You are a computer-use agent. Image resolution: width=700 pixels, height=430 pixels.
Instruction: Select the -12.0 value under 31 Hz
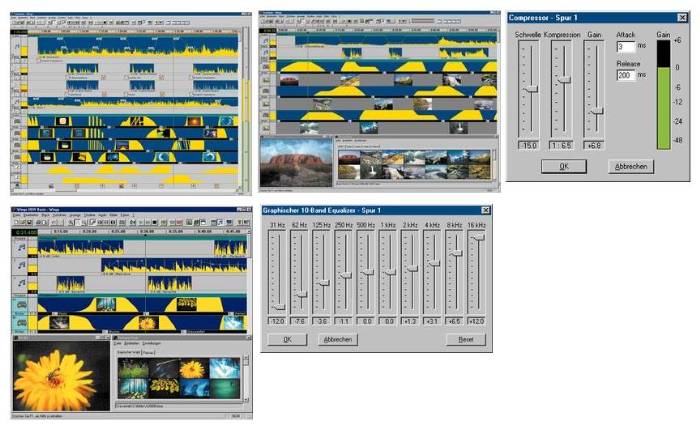point(277,321)
